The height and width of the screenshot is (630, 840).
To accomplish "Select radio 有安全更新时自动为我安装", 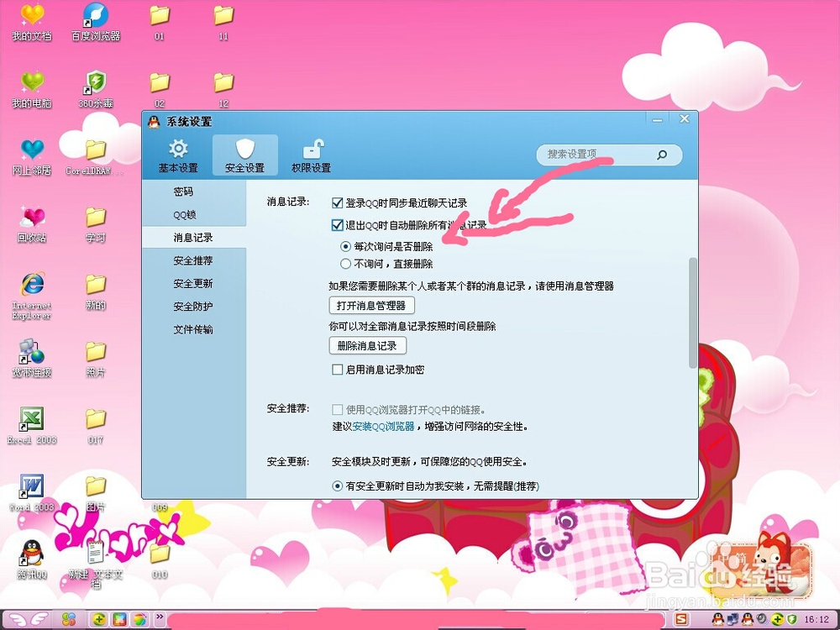I will tap(337, 486).
